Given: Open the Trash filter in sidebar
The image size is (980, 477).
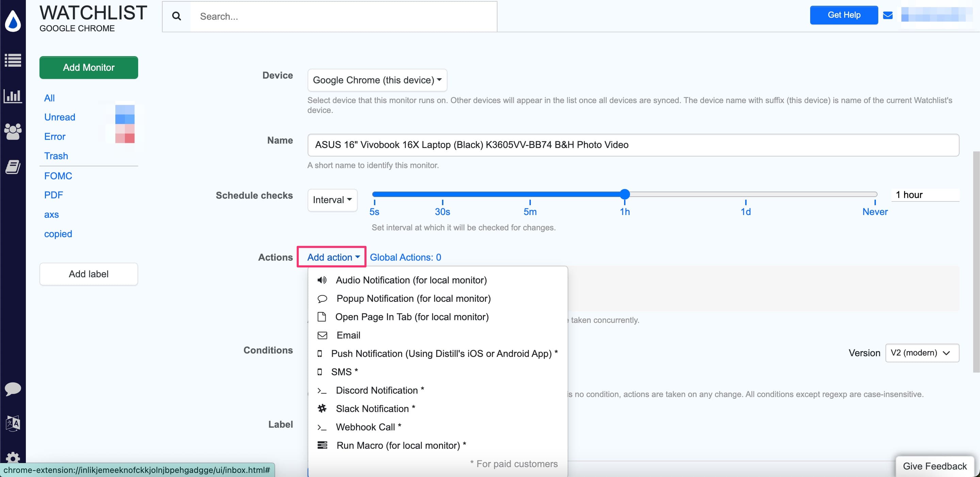Looking at the screenshot, I should click(56, 155).
